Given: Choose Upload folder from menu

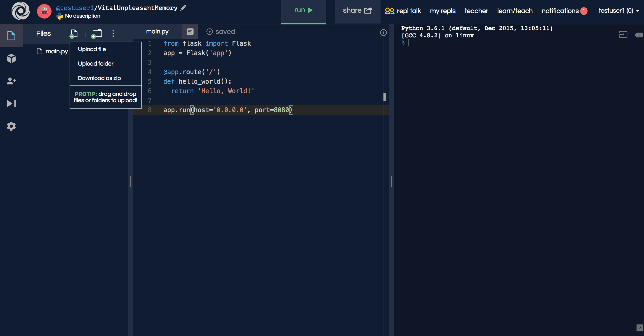Looking at the screenshot, I should pyautogui.click(x=96, y=64).
